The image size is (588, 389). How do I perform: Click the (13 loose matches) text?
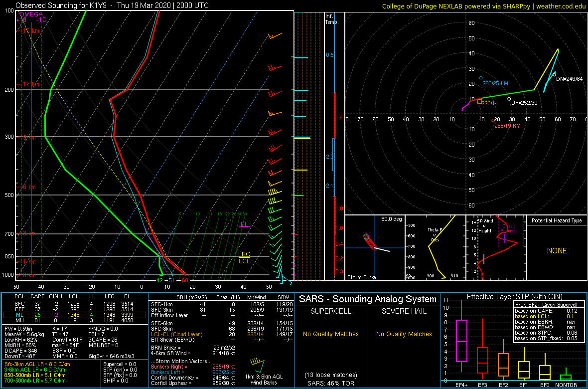click(x=330, y=375)
